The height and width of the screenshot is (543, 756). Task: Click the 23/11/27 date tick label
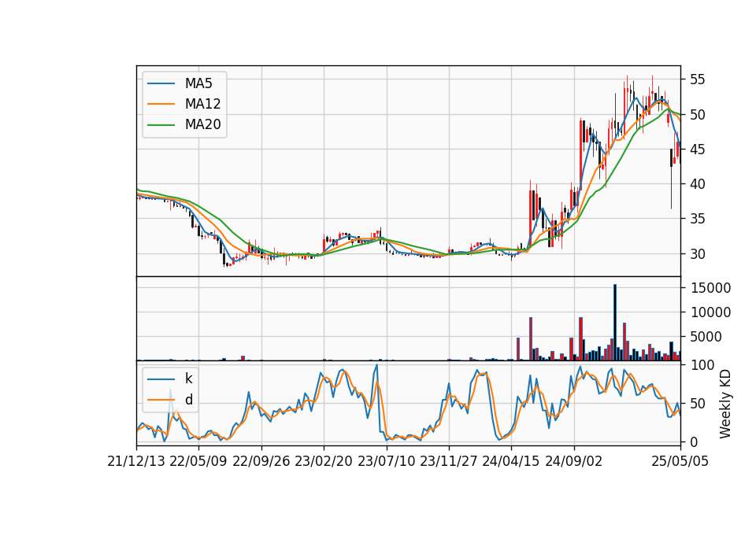point(448,461)
